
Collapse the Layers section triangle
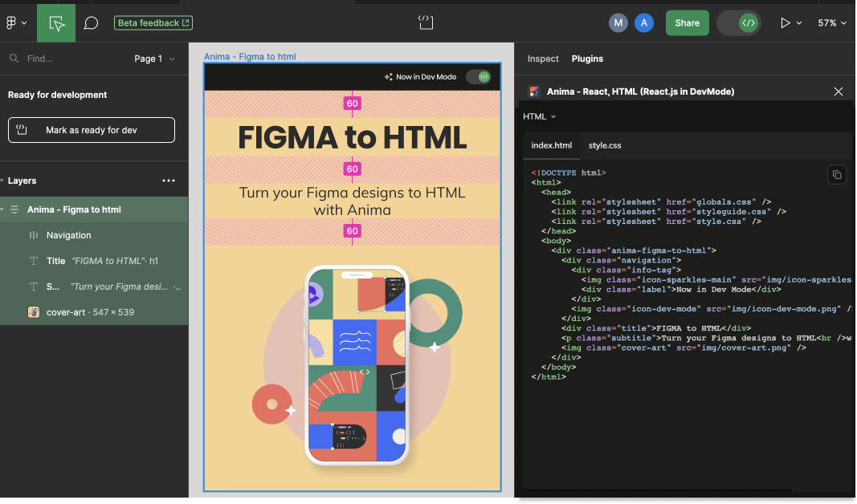coord(2,181)
